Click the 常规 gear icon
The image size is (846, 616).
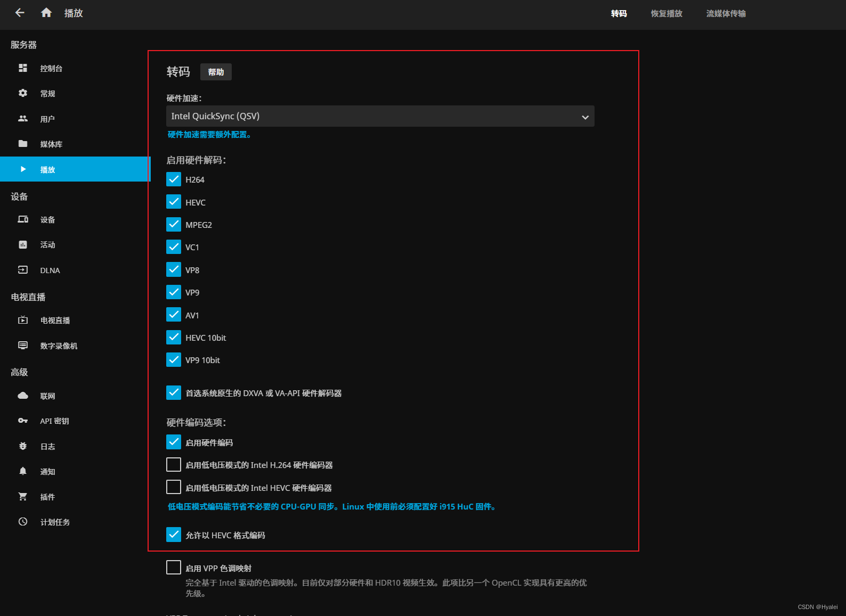[23, 93]
